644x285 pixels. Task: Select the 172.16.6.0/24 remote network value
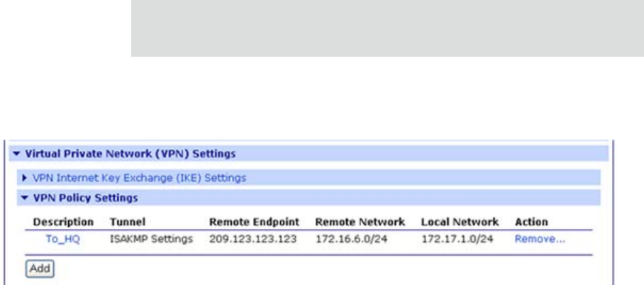click(x=345, y=240)
